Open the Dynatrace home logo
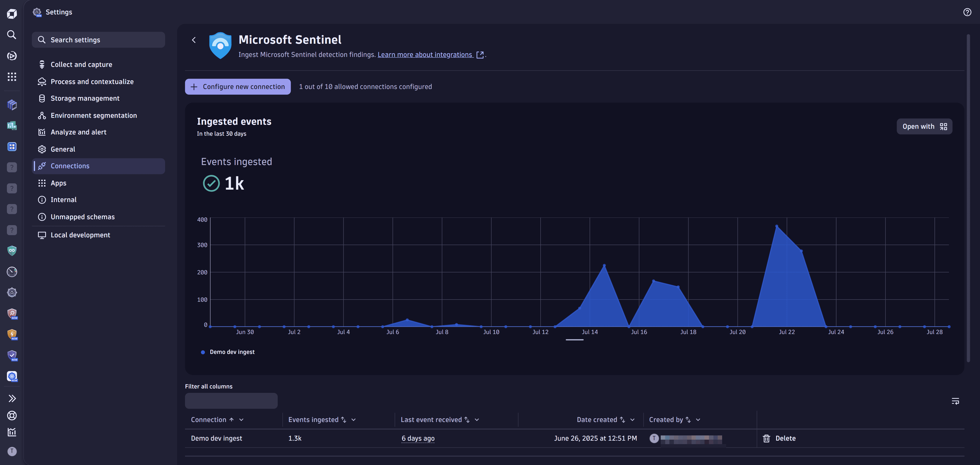Screen dimensions: 980x465 [x=12, y=14]
